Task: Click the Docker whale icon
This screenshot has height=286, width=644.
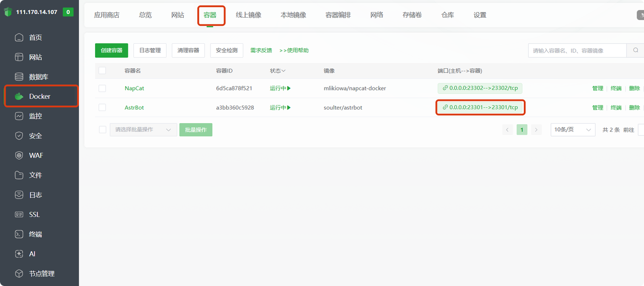Action: pos(19,97)
